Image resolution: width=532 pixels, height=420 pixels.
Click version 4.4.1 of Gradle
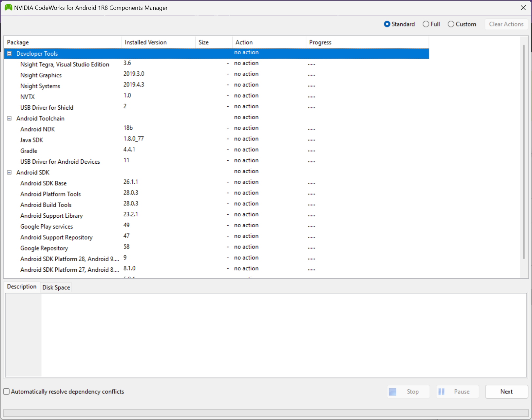coord(129,149)
